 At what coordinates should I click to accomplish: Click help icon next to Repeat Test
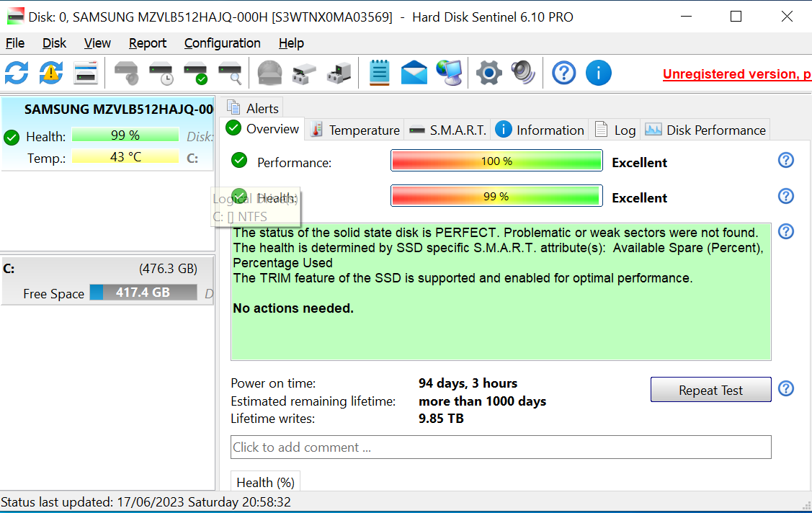(x=785, y=389)
